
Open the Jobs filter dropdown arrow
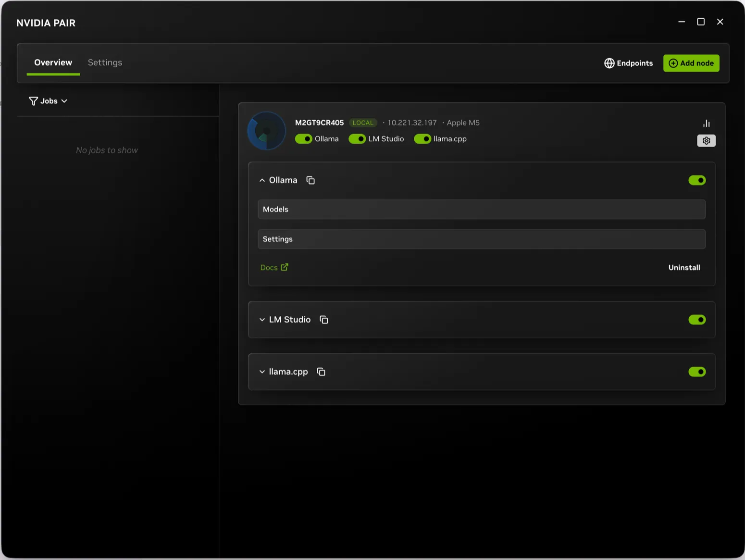click(x=64, y=101)
